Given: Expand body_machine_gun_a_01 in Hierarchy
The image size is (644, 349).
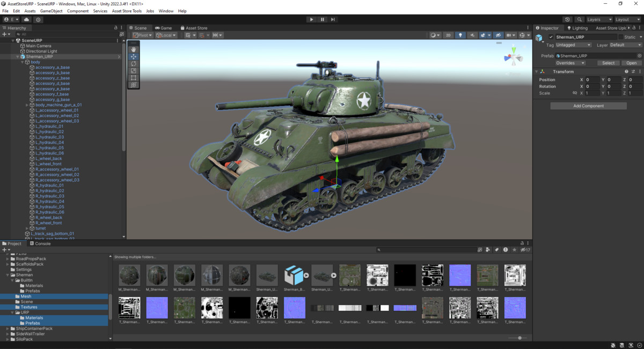Looking at the screenshot, I should pyautogui.click(x=27, y=105).
